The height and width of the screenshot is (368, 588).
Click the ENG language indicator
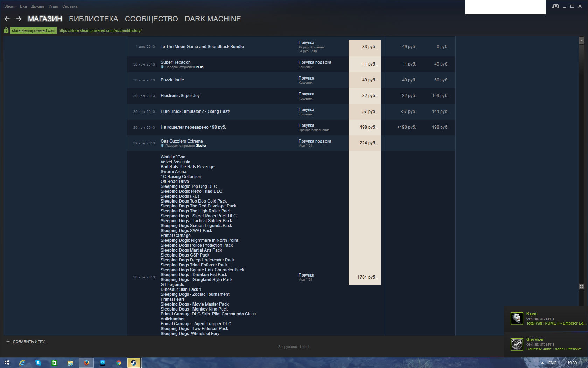pos(552,363)
